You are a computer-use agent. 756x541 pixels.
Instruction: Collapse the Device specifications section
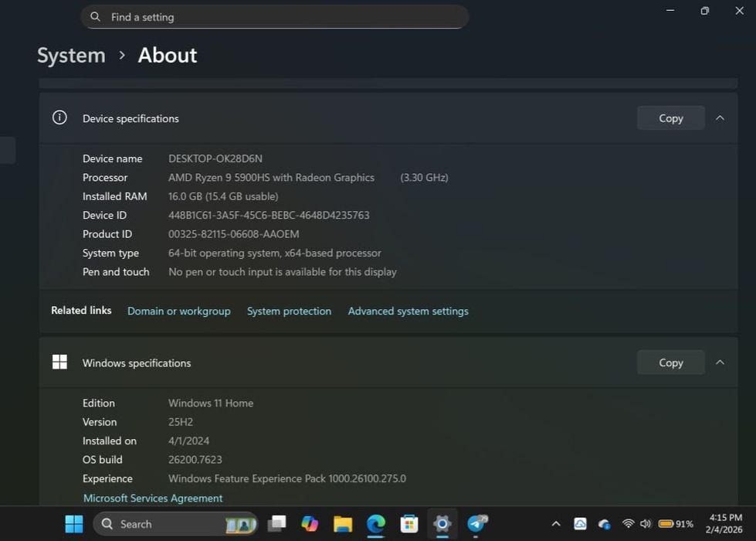pyautogui.click(x=720, y=118)
